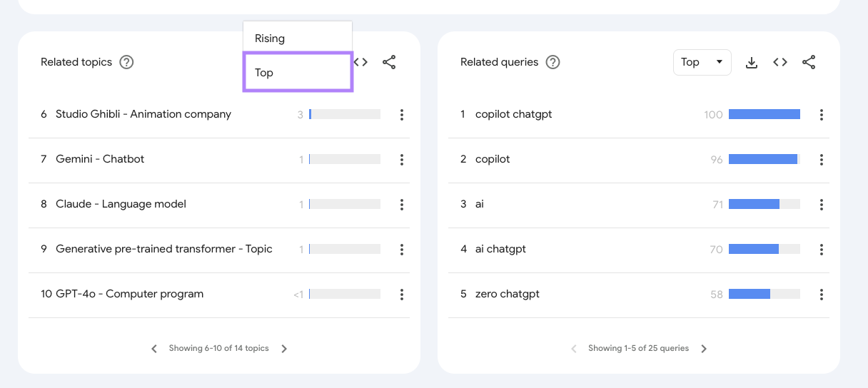Viewport: 868px width, 388px height.
Task: Click the Related topics help icon
Action: tap(126, 62)
